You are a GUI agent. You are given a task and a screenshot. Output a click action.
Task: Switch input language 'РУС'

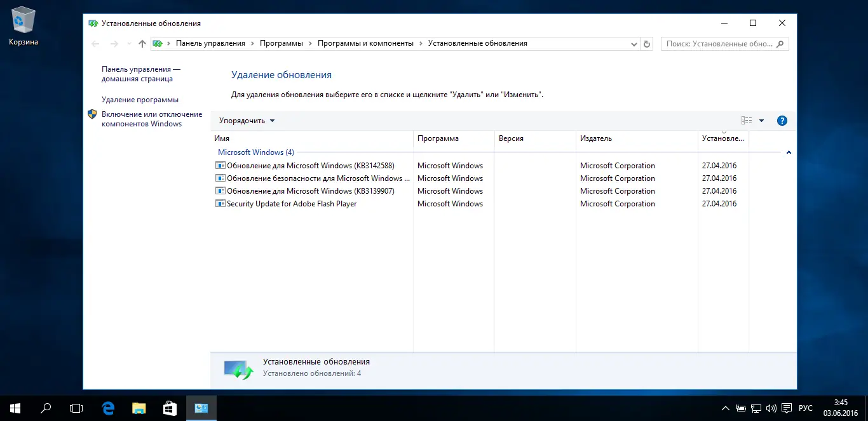pyautogui.click(x=805, y=408)
